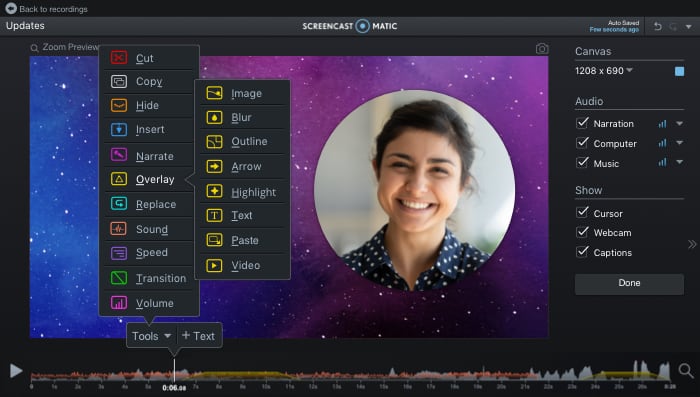Select the Cut tool icon

point(119,58)
